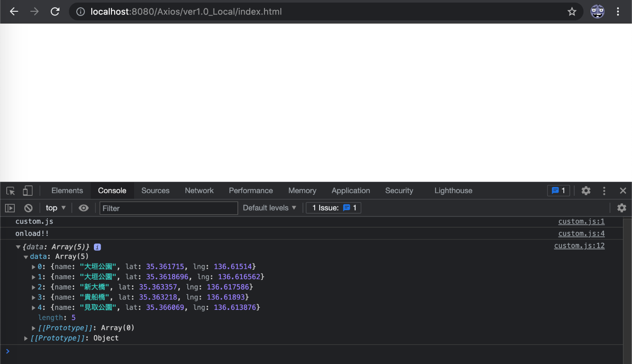632x364 pixels.
Task: Bookmark this page with the star icon
Action: (x=572, y=12)
